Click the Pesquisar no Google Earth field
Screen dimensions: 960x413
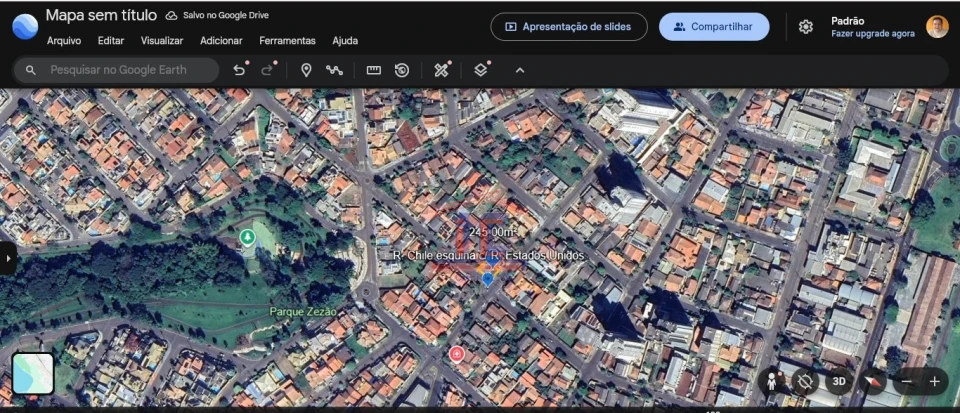(125, 70)
